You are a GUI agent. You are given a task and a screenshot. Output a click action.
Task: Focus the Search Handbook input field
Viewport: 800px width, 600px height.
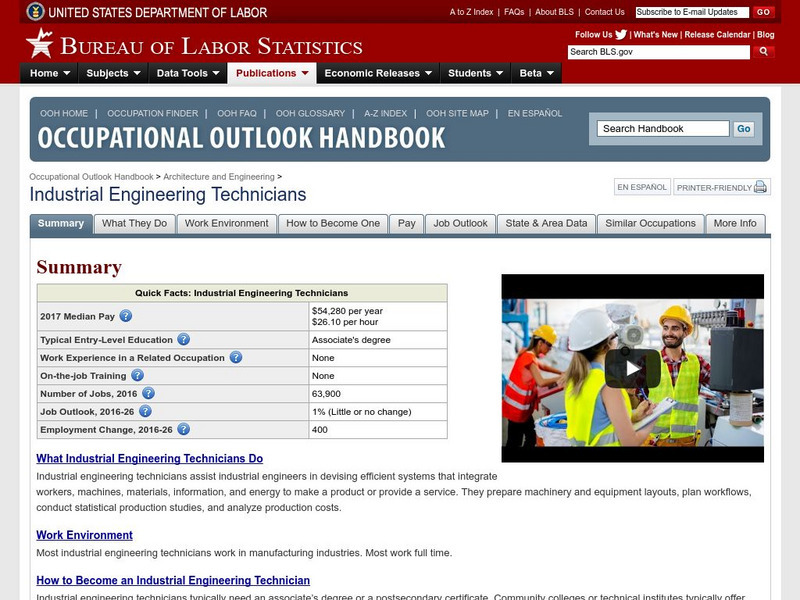tap(663, 129)
